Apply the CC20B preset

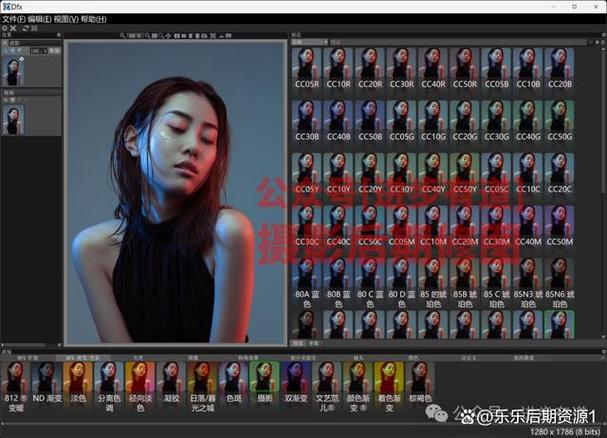point(559,69)
